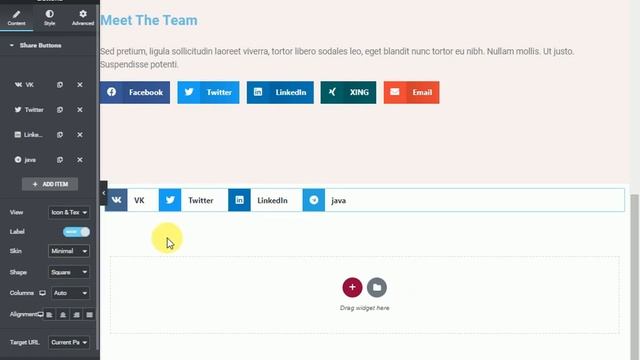This screenshot has width=640, height=360.
Task: Open the Columns dropdown
Action: point(70,293)
